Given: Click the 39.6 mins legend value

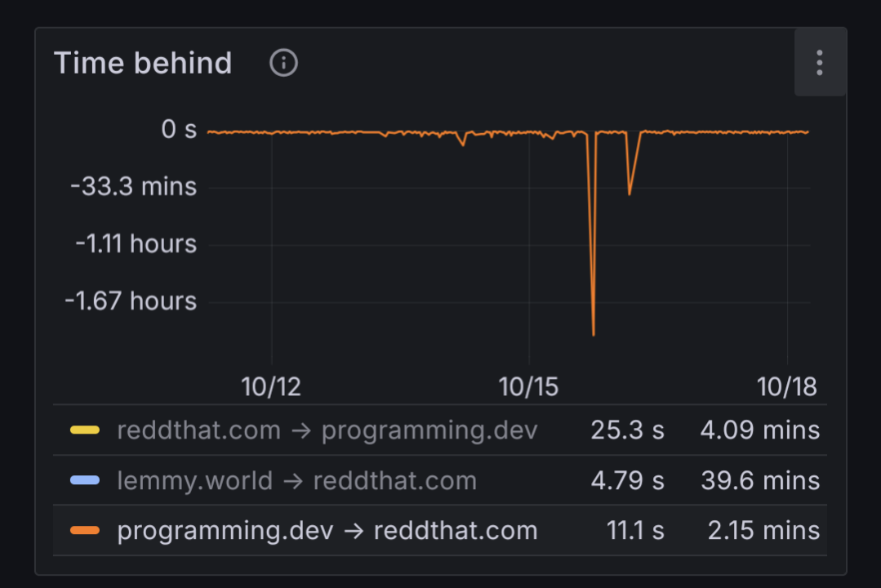Looking at the screenshot, I should coord(759,480).
